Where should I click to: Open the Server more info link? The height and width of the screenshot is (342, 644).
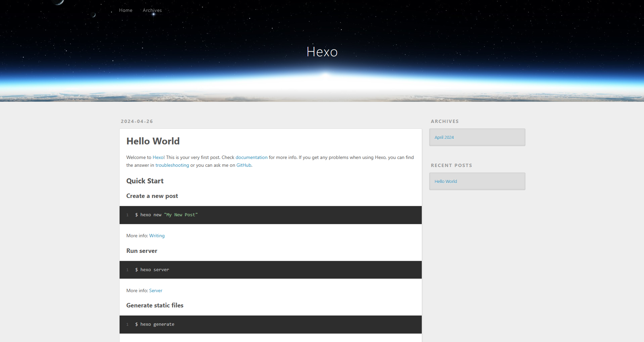click(155, 290)
